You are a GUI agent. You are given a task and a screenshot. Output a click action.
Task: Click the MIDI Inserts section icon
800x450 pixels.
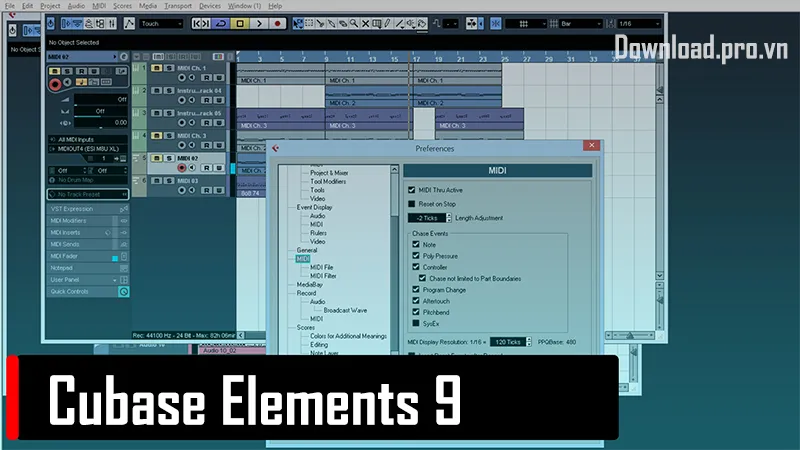pyautogui.click(x=123, y=233)
